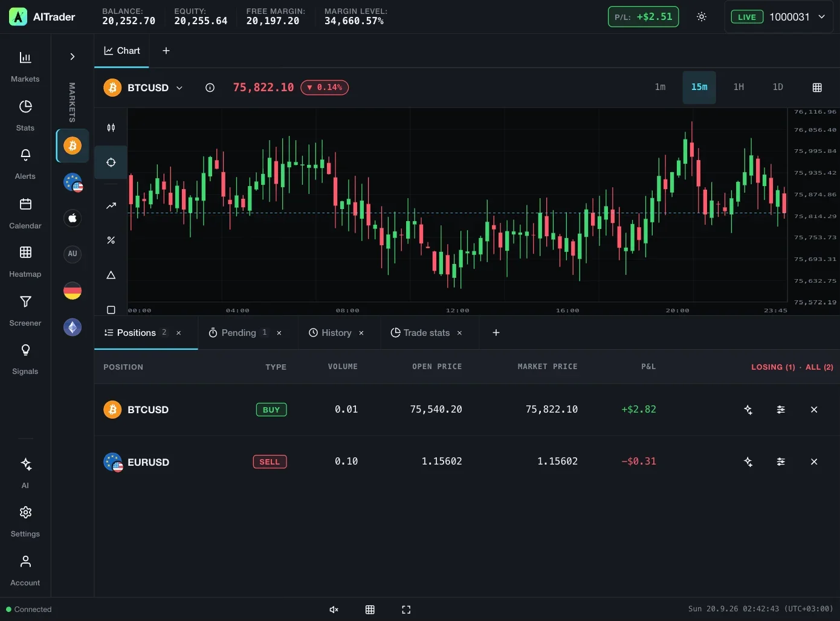Select the percent measurement tool

(x=111, y=240)
